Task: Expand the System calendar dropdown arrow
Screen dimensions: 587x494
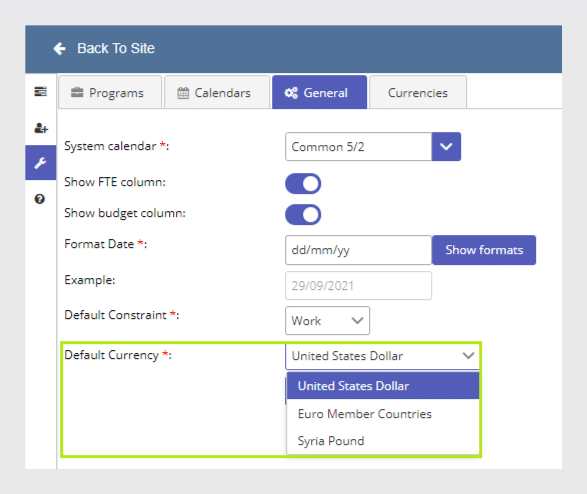Action: tap(446, 146)
